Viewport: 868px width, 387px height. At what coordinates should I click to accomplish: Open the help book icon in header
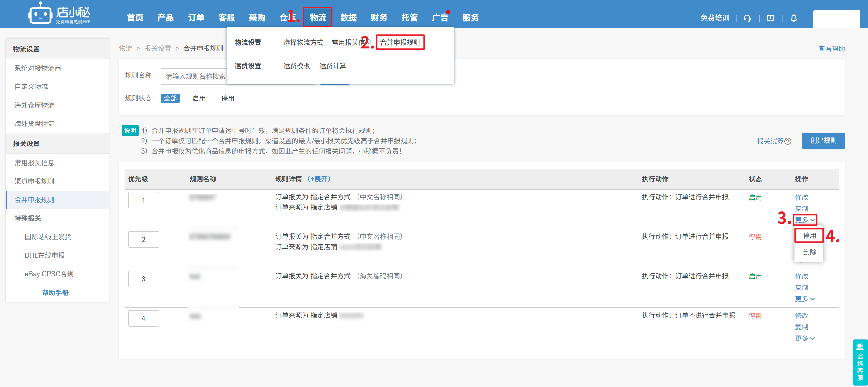click(771, 18)
